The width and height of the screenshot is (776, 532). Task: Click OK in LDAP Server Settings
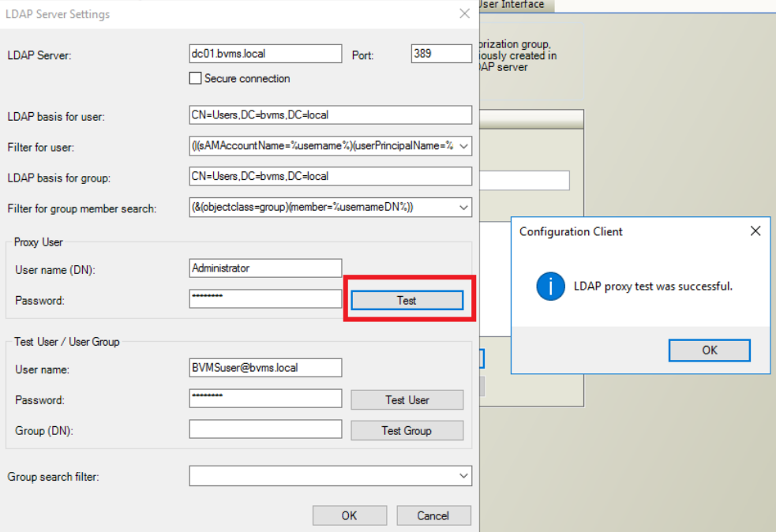pyautogui.click(x=349, y=515)
